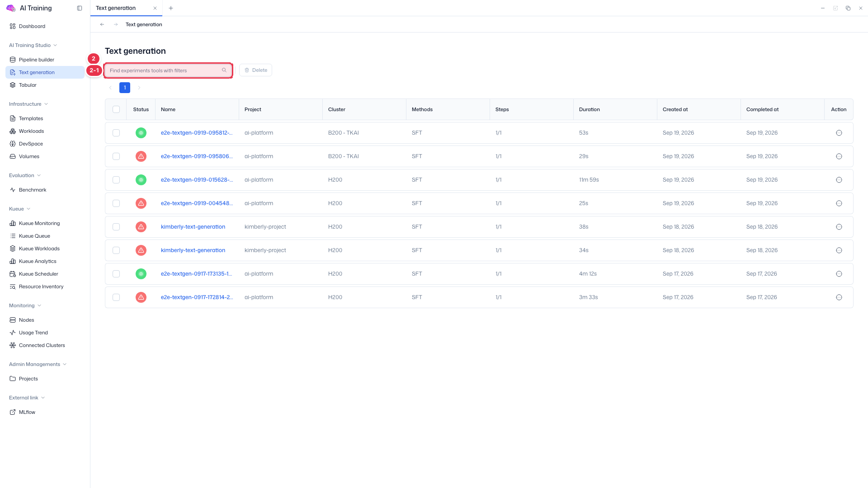Check the e2e-textgen-0919-095806 row checkbox
Screen dimensions: 868x488
click(x=116, y=156)
